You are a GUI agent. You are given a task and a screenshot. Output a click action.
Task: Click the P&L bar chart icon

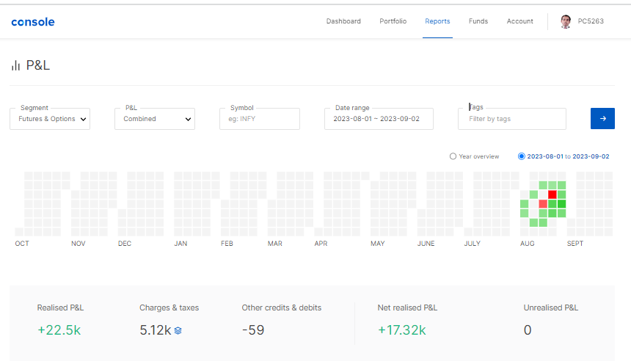(15, 65)
